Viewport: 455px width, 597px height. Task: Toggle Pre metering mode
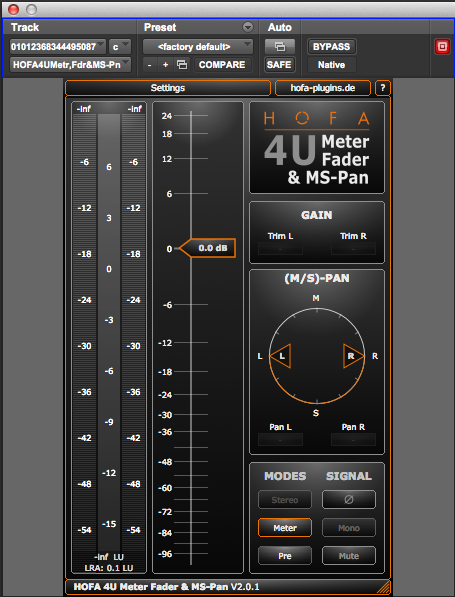(x=285, y=556)
